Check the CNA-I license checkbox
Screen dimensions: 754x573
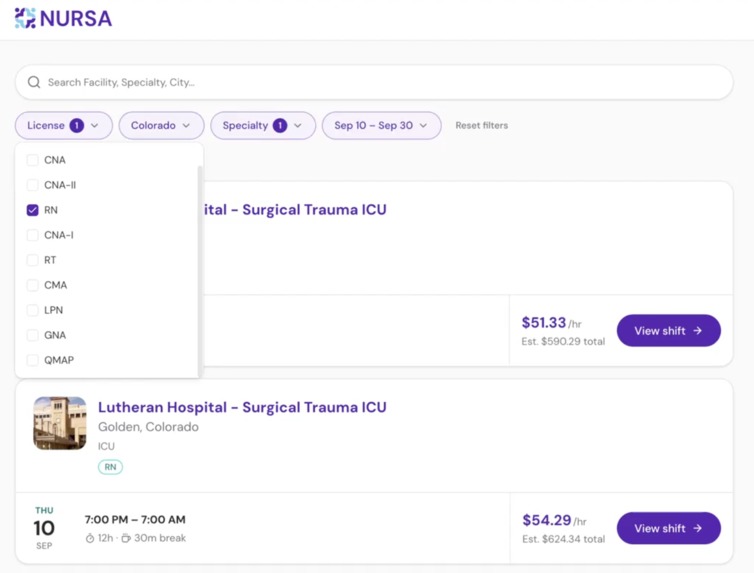click(32, 235)
